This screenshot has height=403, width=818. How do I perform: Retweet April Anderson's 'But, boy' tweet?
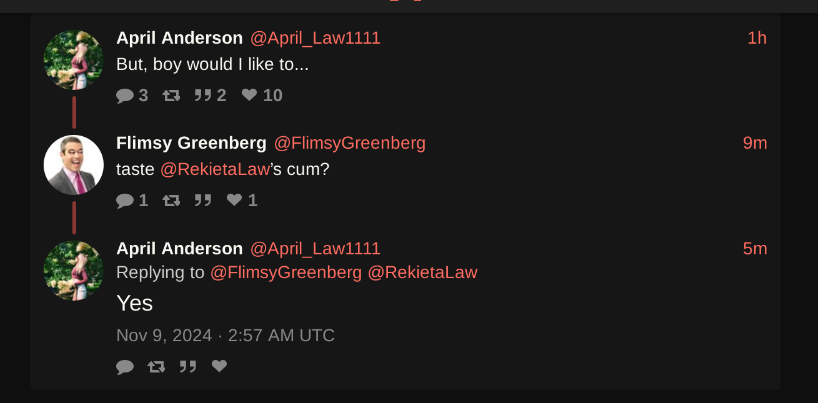[171, 96]
